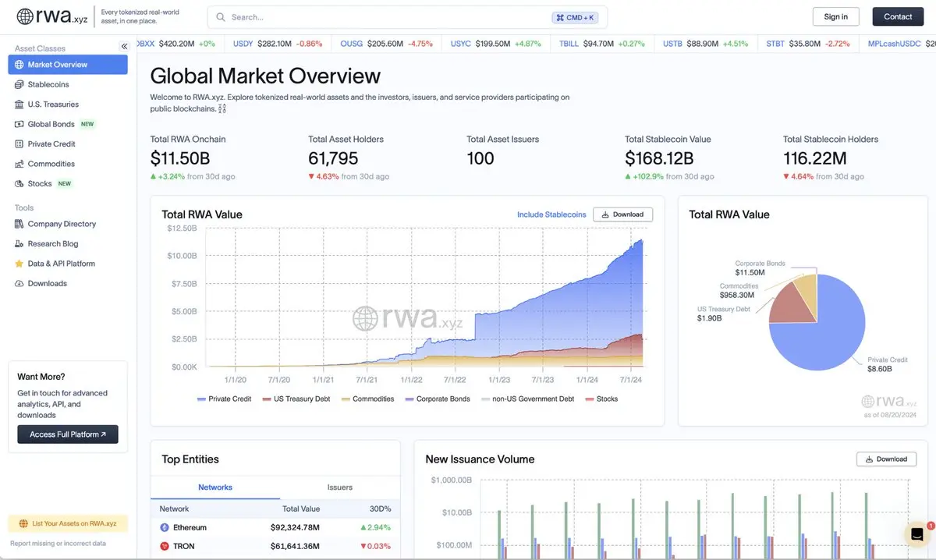Image resolution: width=936 pixels, height=560 pixels.
Task: Click the Stablecoins sidebar icon
Action: pos(19,84)
